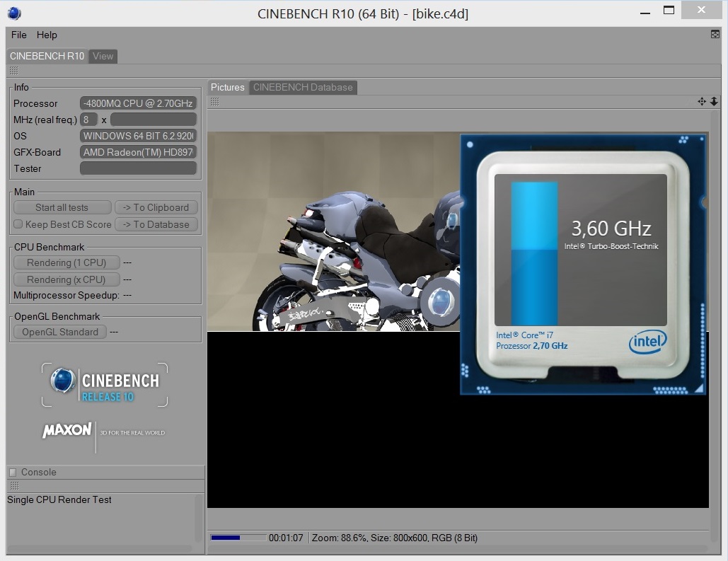This screenshot has width=728, height=561.
Task: Click the Intel Turbo Boost frequency bar
Action: point(534,253)
